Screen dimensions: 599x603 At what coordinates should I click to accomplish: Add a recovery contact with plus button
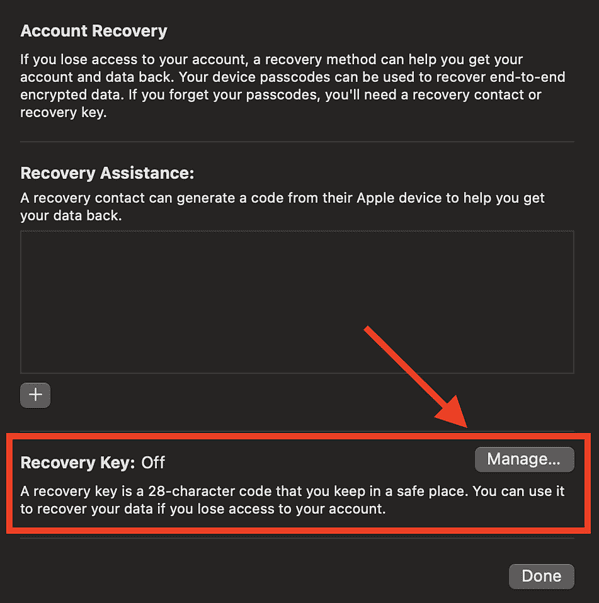[35, 395]
